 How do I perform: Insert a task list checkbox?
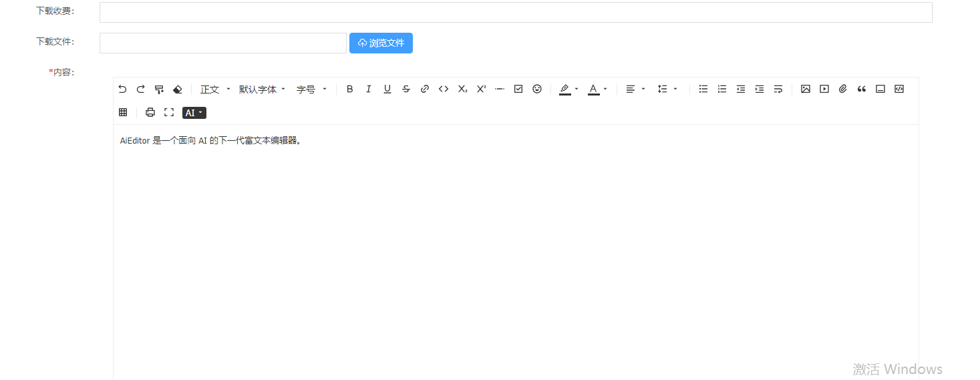tap(518, 89)
